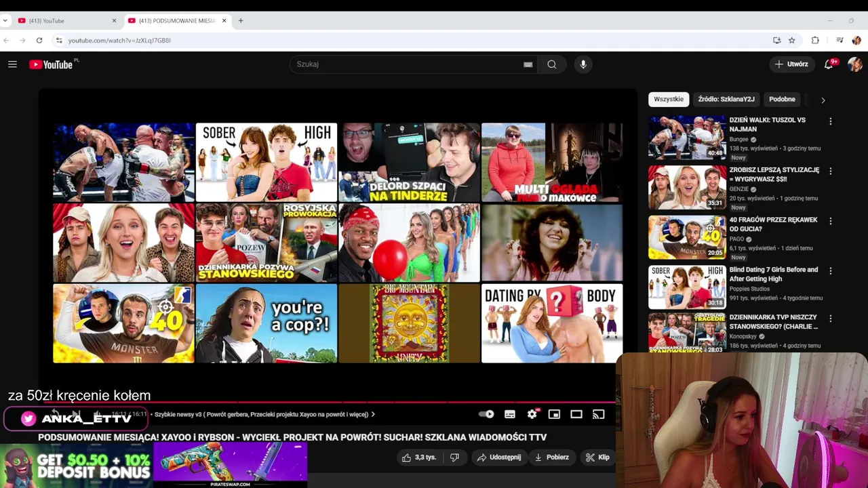Screen dimensions: 868x488
Task: Open browser media controls icon
Action: pyautogui.click(x=840, y=40)
